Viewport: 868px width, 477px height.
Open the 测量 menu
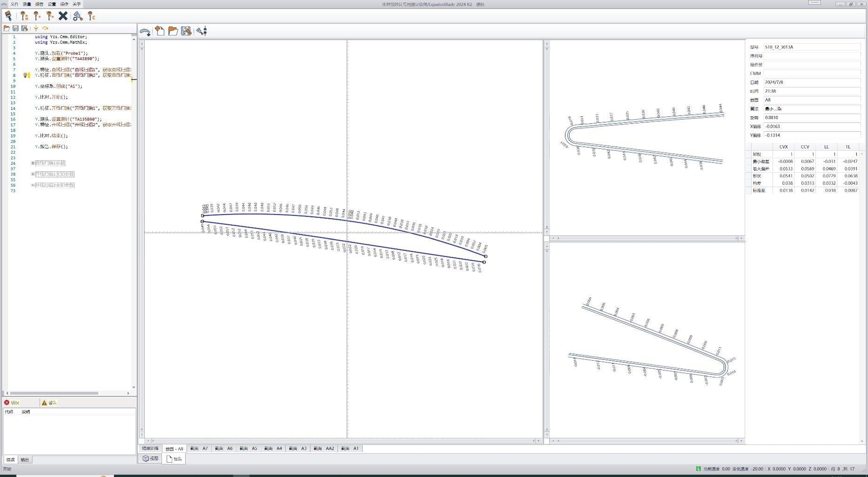click(27, 4)
